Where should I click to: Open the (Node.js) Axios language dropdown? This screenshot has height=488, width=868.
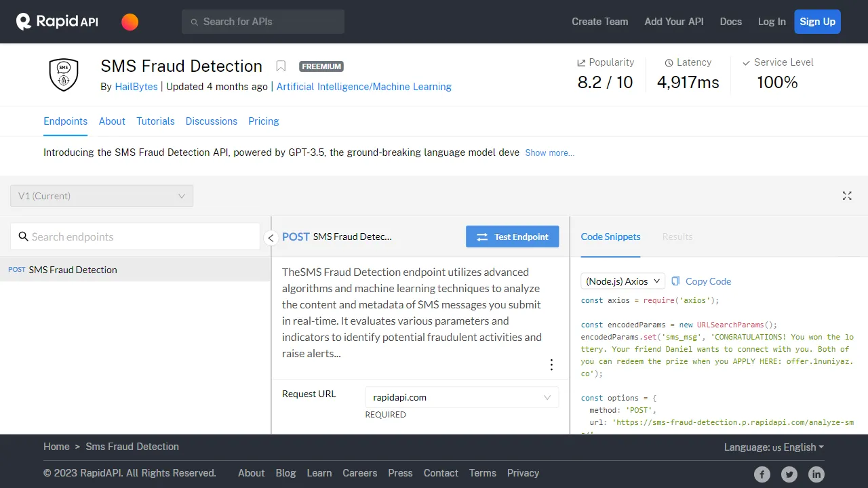[x=623, y=281]
